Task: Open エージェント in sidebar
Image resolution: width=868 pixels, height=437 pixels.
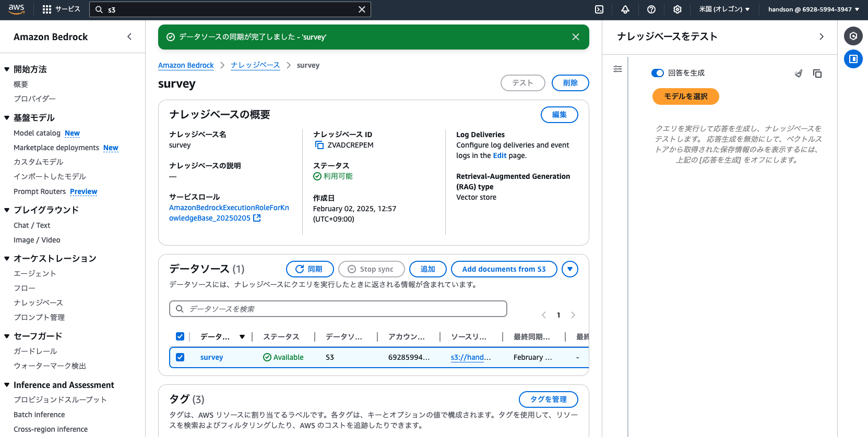Action: click(35, 273)
